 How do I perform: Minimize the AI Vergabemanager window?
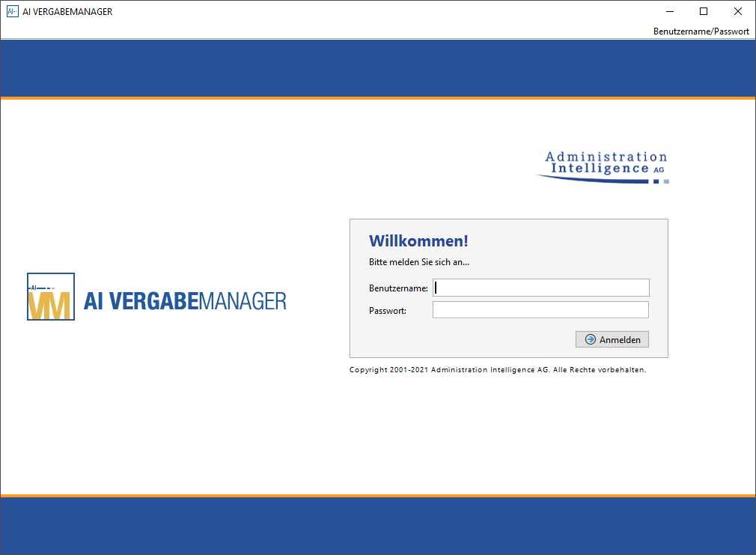coord(670,11)
